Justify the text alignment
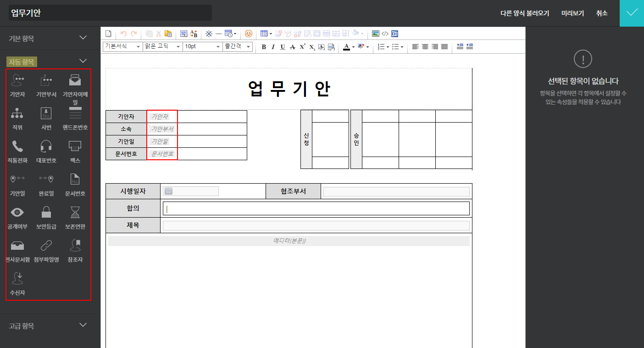 (444, 47)
